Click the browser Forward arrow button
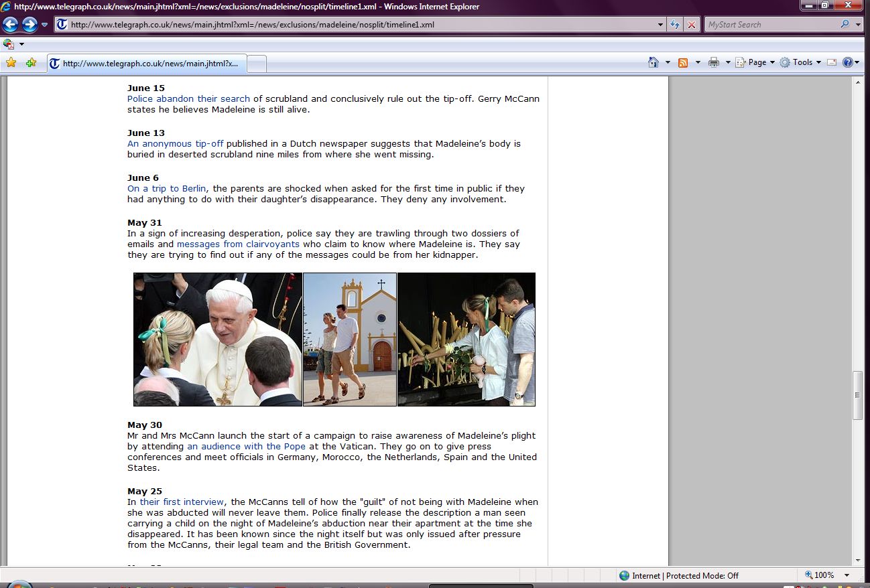 (x=29, y=25)
